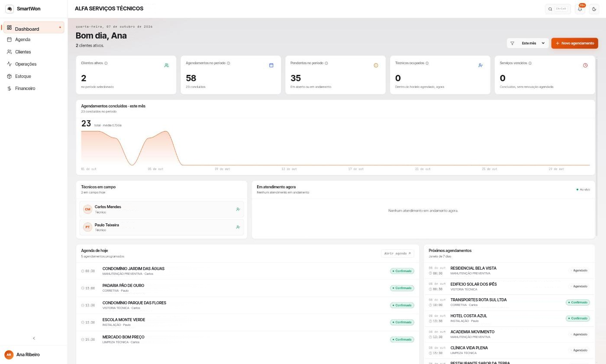
Task: Click info icon beside 'Técnicos ocupados'
Action: click(x=427, y=63)
